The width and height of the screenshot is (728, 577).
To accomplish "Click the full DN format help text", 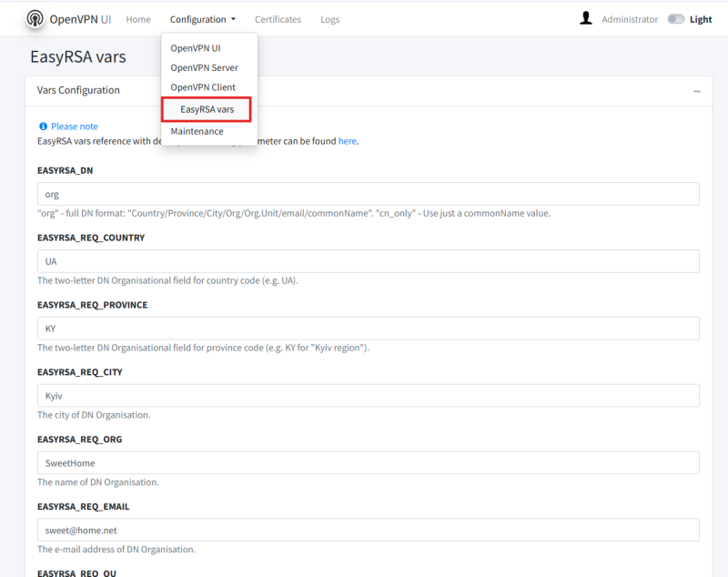I will tap(294, 214).
